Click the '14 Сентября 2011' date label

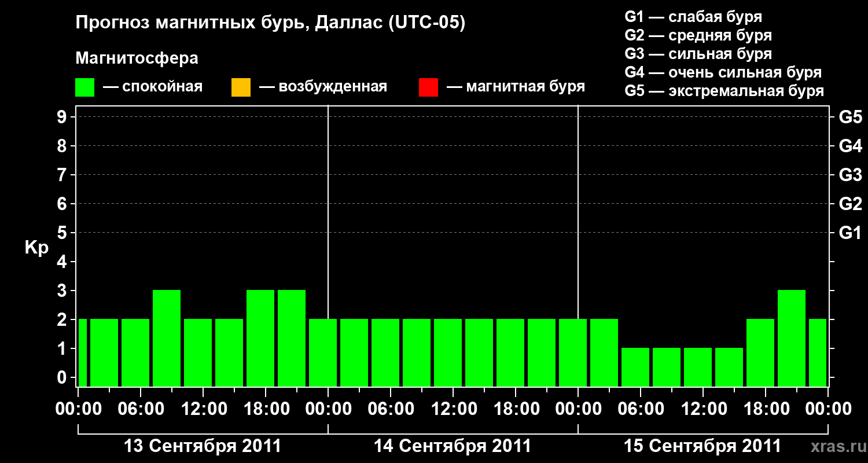pyautogui.click(x=453, y=446)
